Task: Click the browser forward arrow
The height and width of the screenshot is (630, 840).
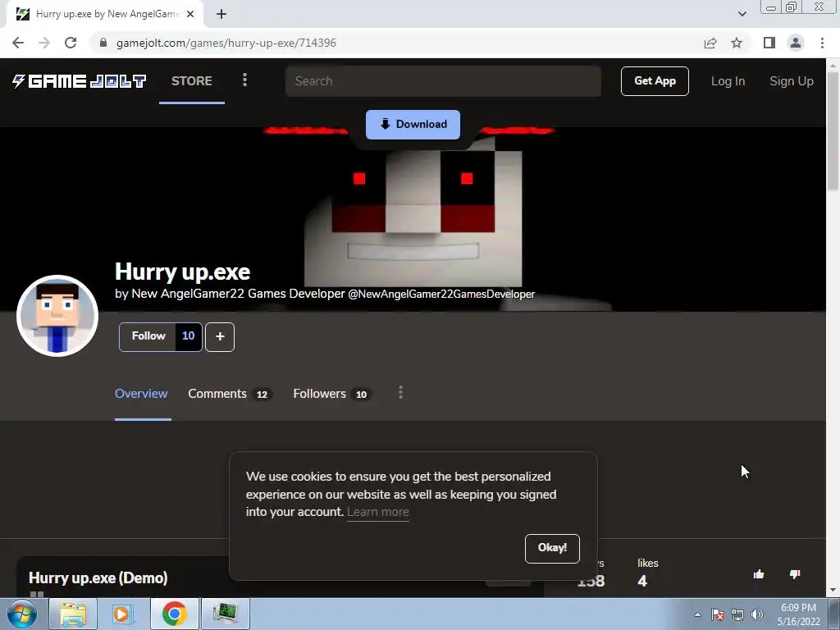Action: [x=44, y=43]
